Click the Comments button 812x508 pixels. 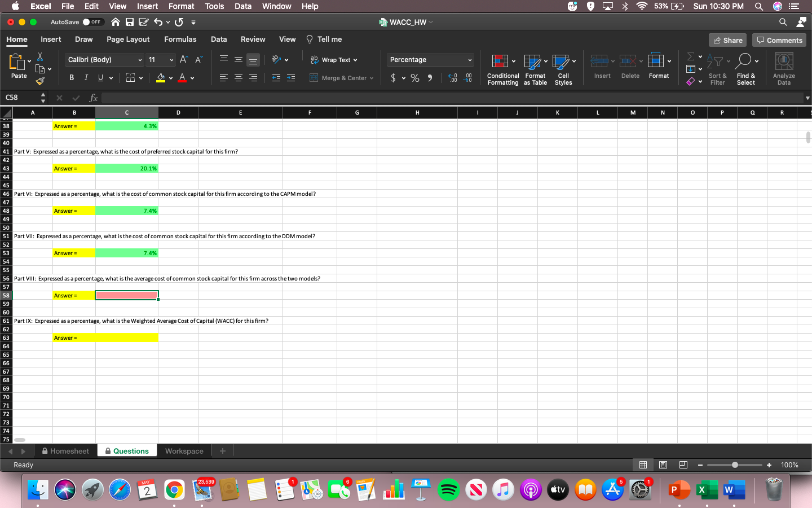click(x=779, y=40)
